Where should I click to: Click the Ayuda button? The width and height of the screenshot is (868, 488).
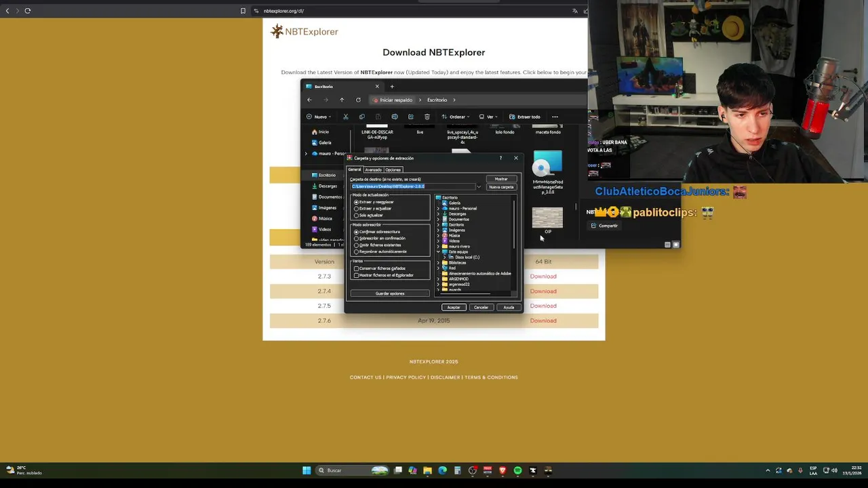pos(509,307)
